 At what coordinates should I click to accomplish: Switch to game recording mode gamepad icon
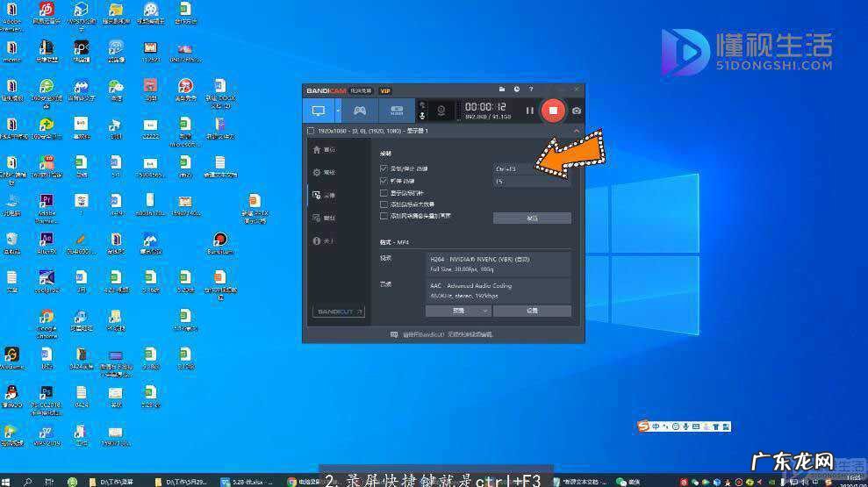coord(360,111)
